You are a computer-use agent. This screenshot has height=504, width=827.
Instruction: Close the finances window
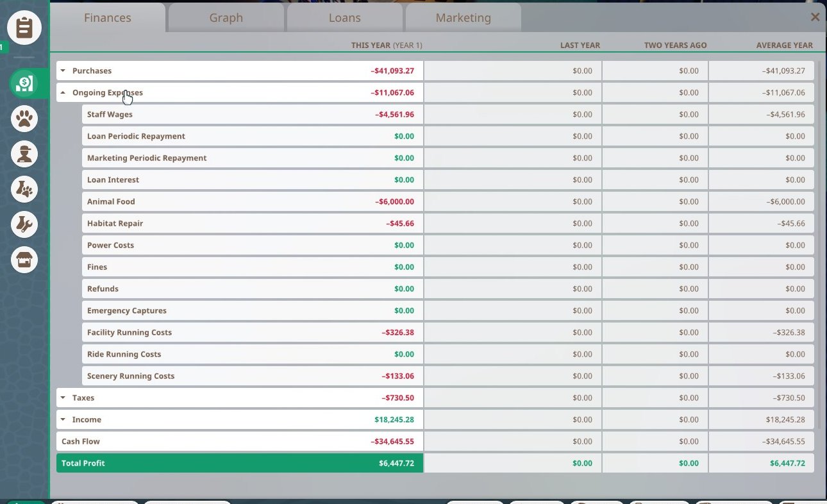tap(815, 17)
